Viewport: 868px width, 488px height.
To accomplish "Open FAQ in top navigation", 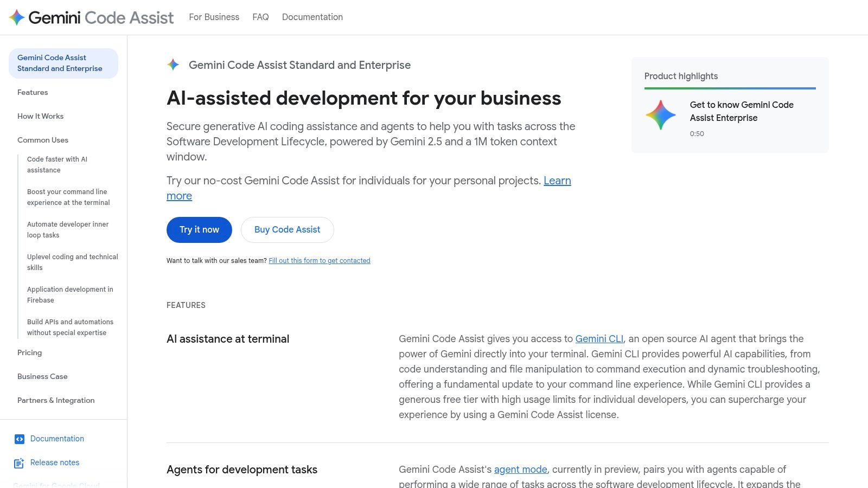I will (x=260, y=17).
